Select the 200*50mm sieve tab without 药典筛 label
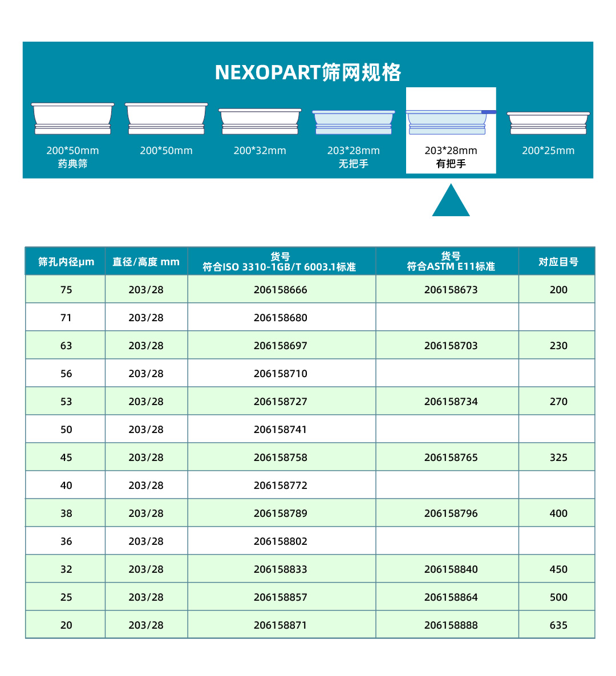The image size is (616, 676). [166, 129]
